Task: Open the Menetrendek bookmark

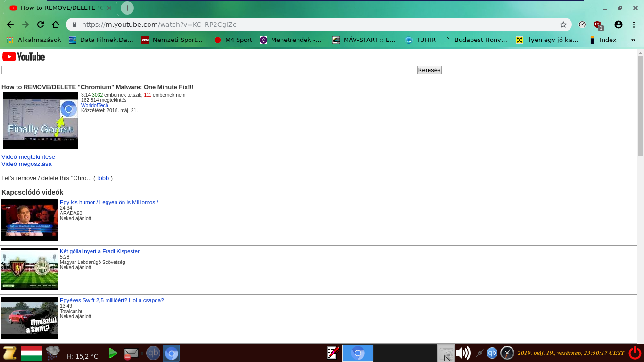Action: coord(291,40)
